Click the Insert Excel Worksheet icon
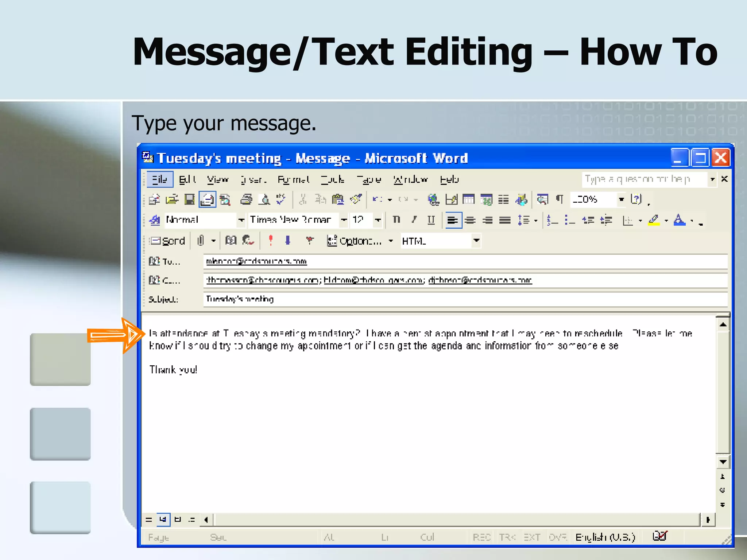The width and height of the screenshot is (747, 560). pos(486,199)
